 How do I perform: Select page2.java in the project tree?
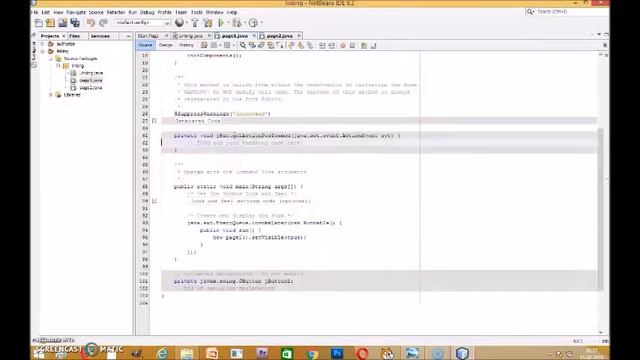click(91, 88)
